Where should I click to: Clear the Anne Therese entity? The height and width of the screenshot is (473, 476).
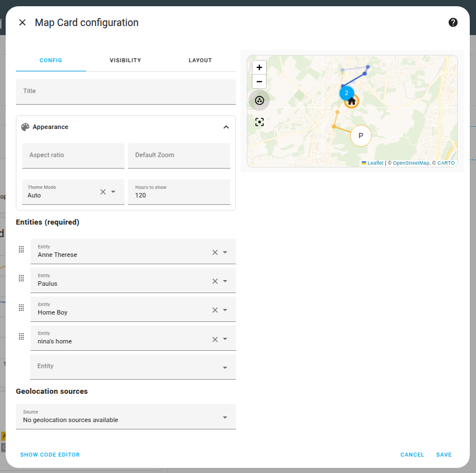click(215, 252)
